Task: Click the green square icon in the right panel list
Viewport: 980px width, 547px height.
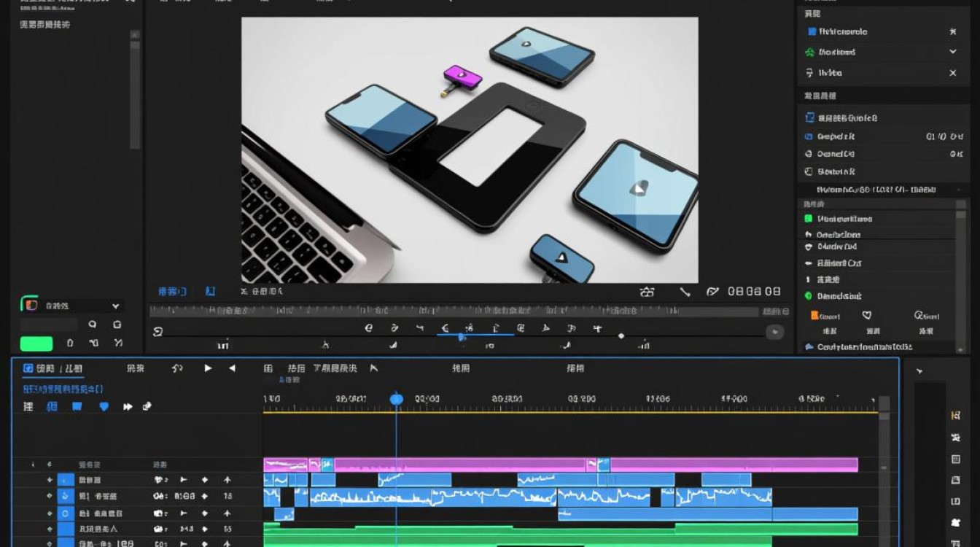Action: pyautogui.click(x=808, y=219)
